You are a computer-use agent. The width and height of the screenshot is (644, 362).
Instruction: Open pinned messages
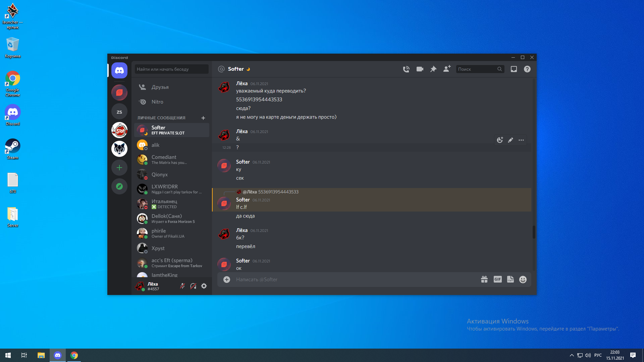[x=433, y=69]
